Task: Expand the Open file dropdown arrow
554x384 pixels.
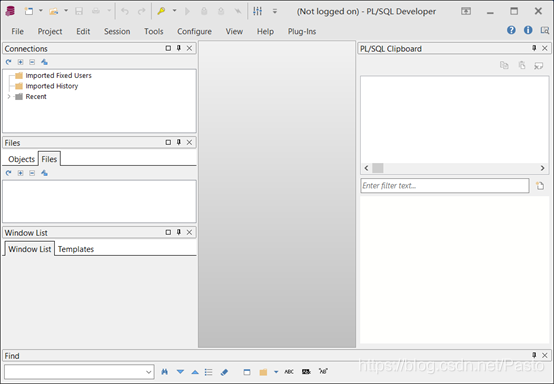Action: pyautogui.click(x=66, y=11)
